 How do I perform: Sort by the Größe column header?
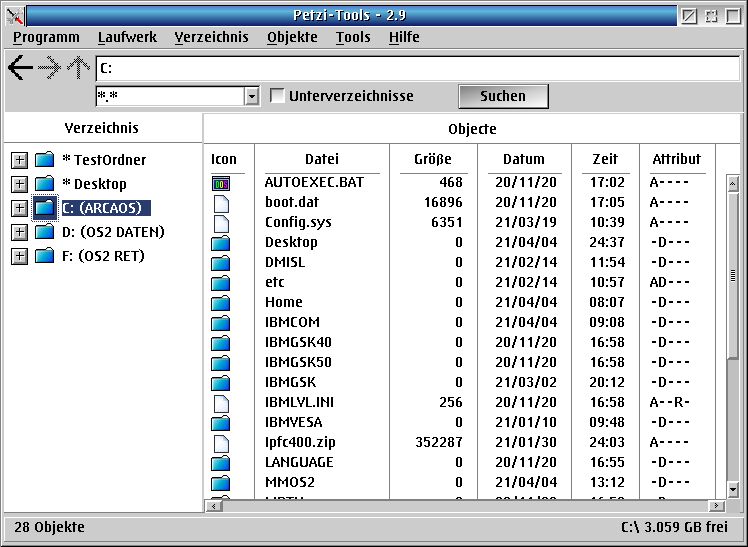(433, 159)
